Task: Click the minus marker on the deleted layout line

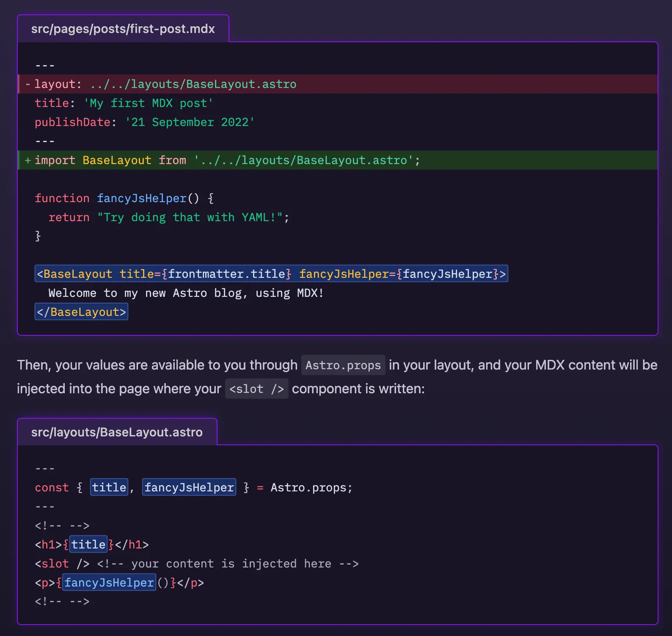Action: tap(28, 84)
